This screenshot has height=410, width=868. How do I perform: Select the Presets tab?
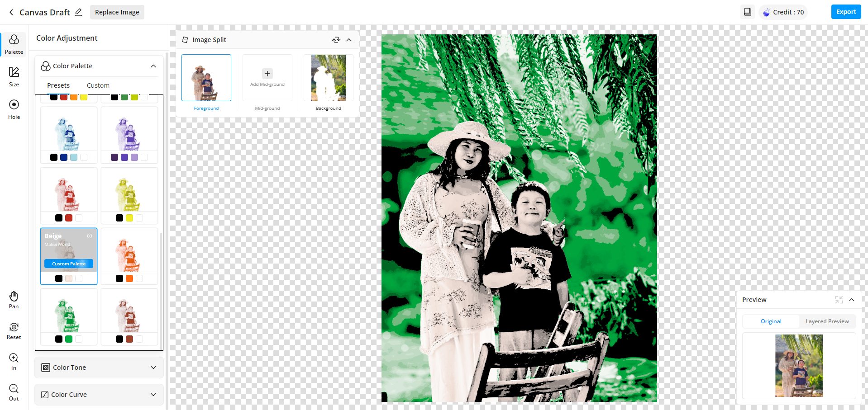click(x=58, y=85)
